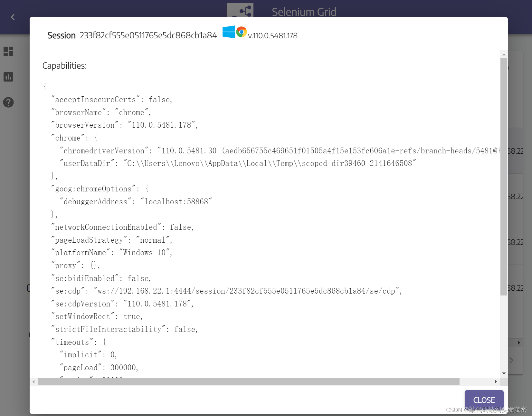Click the "pageLoadStrategy": "normal" line

[112, 240]
